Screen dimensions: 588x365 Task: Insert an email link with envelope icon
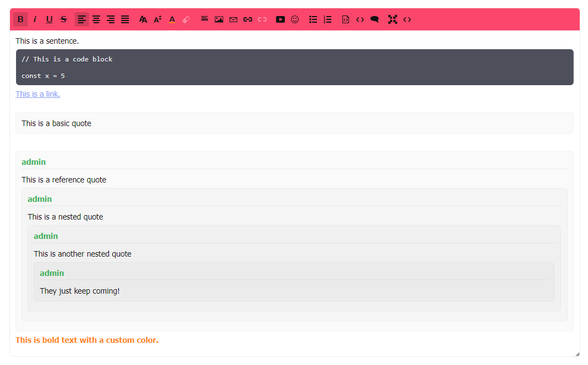coord(233,19)
